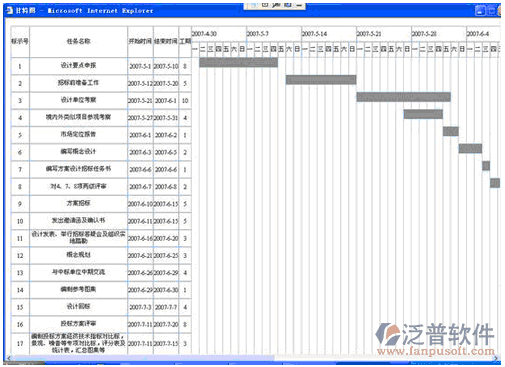This screenshot has width=505, height=367.
Task: Click the Internet Explorer page icon in title bar
Action: (10, 10)
